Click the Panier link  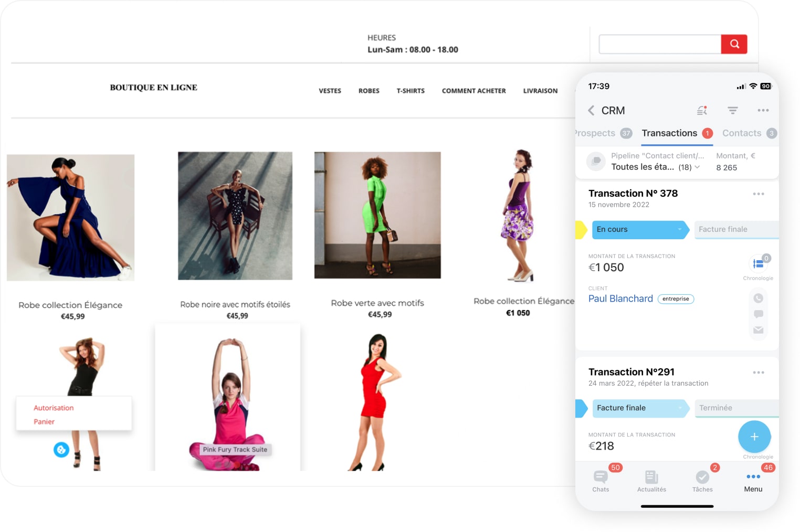tap(44, 422)
